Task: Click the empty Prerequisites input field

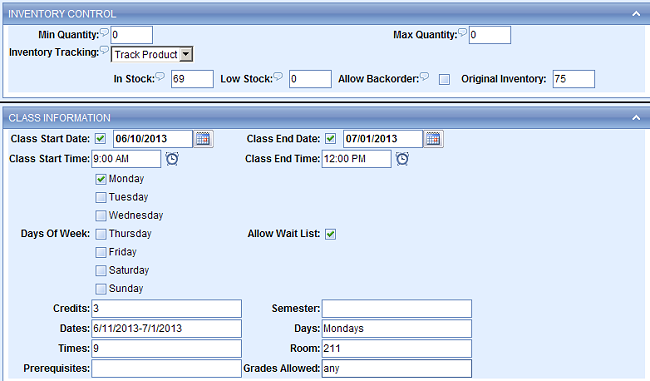Action: 167,368
